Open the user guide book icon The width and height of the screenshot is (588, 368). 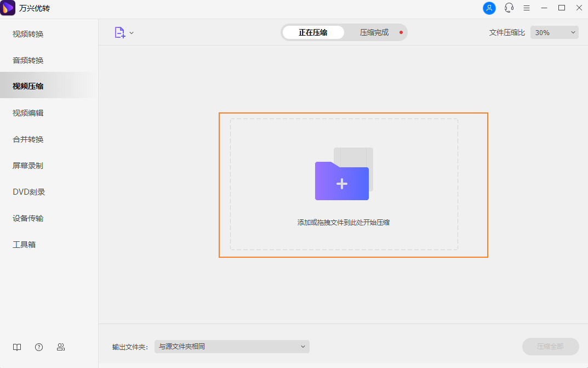click(16, 347)
